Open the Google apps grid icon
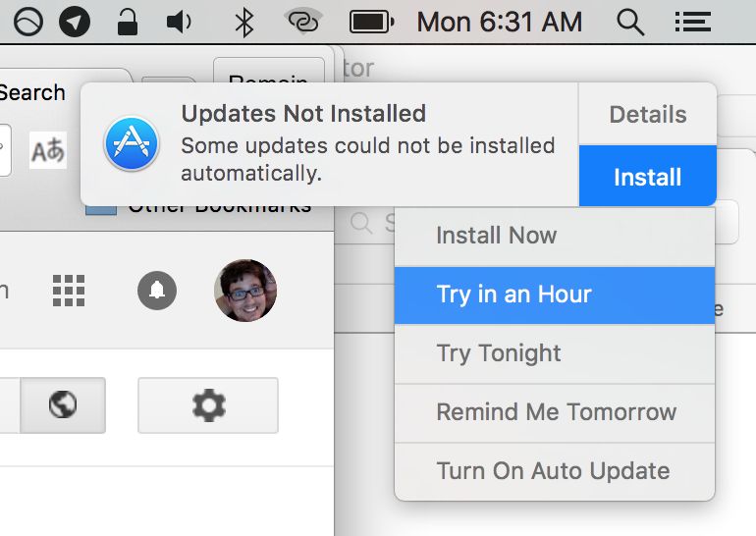This screenshot has height=536, width=756. pyautogui.click(x=68, y=290)
